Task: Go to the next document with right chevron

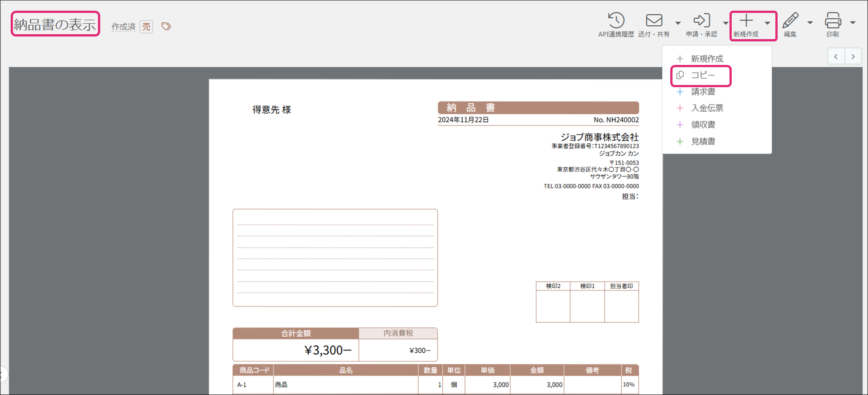Action: coord(853,56)
